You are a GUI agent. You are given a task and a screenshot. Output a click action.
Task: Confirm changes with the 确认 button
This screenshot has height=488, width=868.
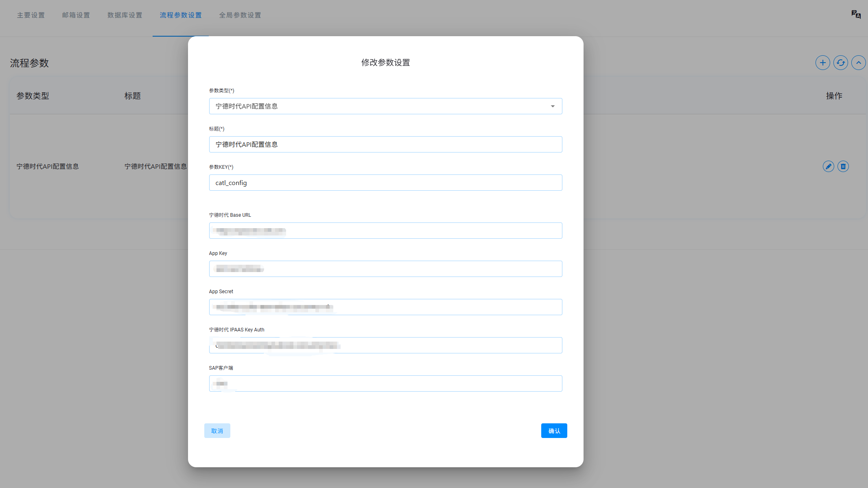click(x=554, y=431)
